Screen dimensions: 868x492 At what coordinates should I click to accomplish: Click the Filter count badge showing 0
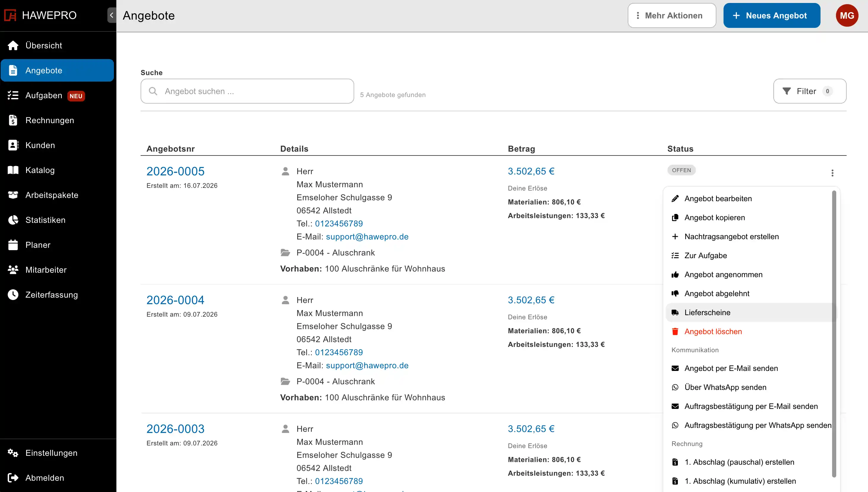tap(827, 91)
